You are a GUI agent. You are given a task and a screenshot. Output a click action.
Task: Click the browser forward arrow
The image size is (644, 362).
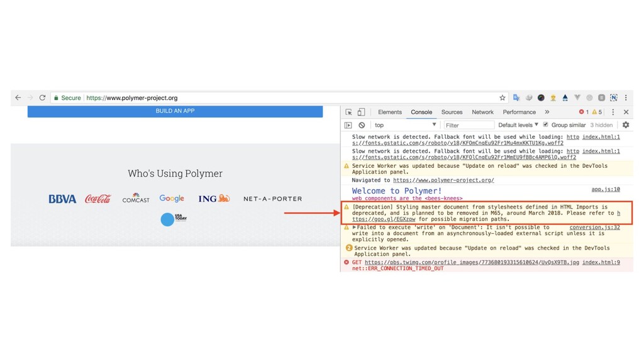click(x=30, y=97)
